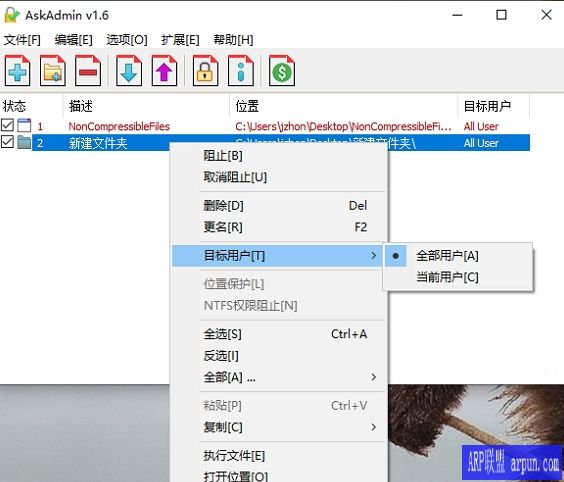
Task: Click the red minus remove toolbar icon
Action: pos(88,71)
